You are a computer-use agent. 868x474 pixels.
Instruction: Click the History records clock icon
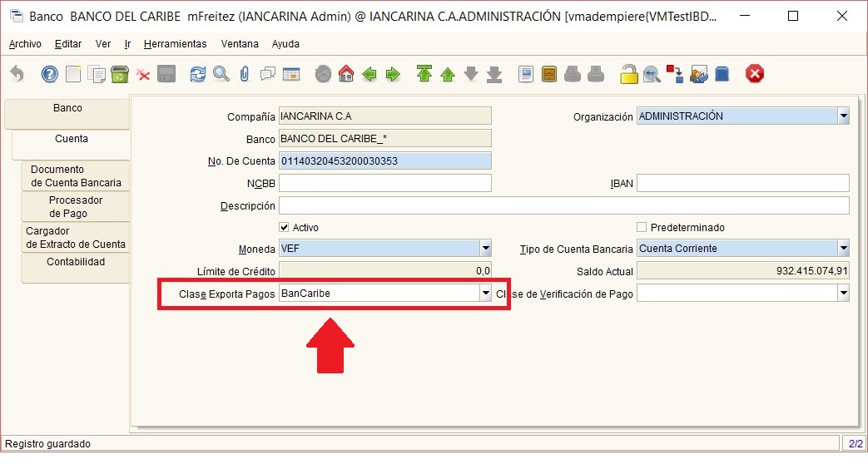(323, 73)
